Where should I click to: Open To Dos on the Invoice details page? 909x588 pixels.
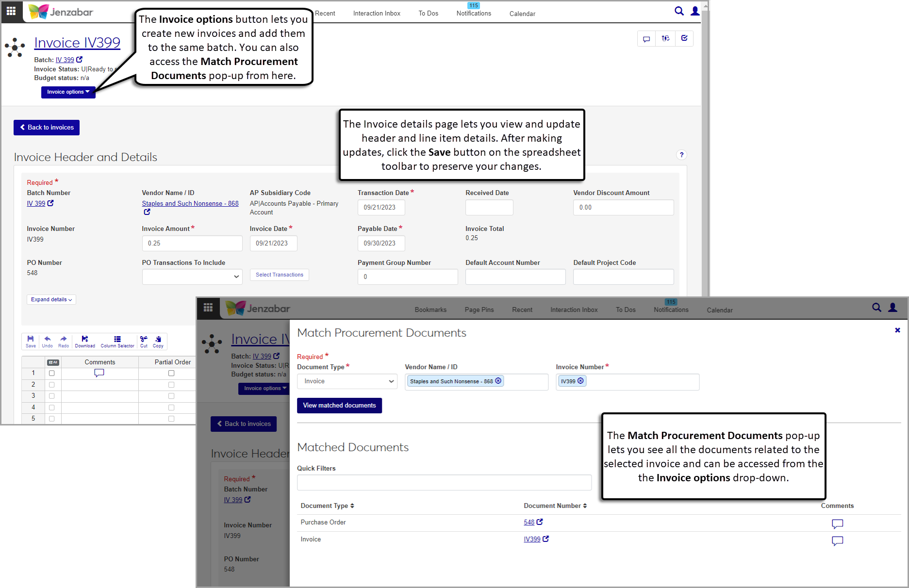[429, 14]
